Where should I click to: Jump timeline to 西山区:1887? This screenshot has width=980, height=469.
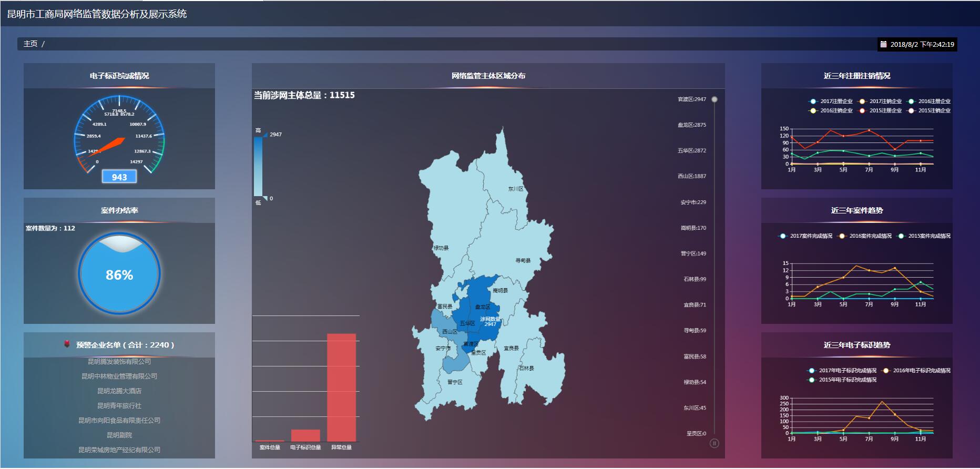pyautogui.click(x=692, y=177)
